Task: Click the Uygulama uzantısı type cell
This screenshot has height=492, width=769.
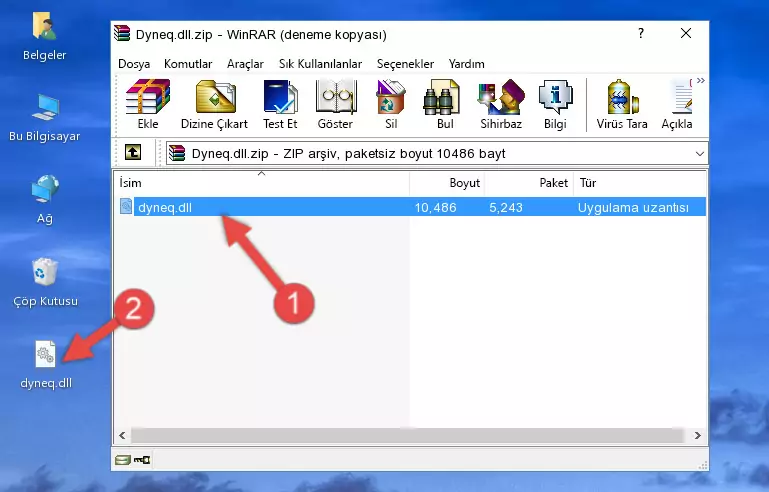Action: (x=633, y=207)
